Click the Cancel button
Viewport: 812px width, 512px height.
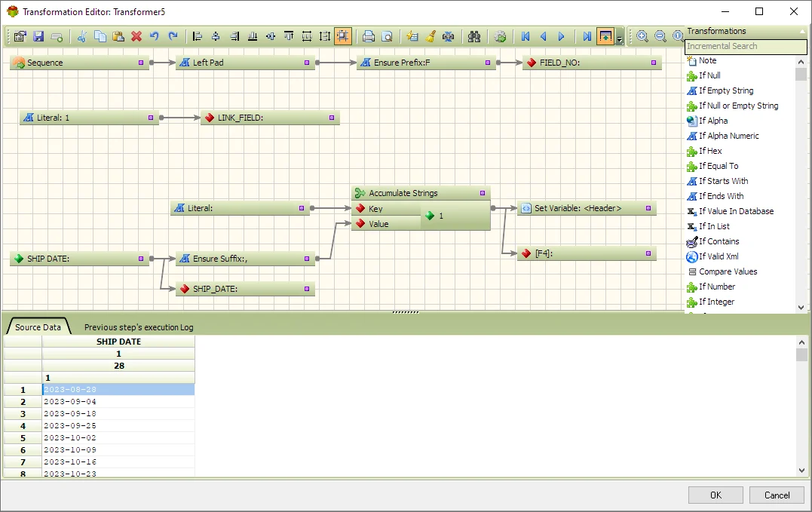777,495
